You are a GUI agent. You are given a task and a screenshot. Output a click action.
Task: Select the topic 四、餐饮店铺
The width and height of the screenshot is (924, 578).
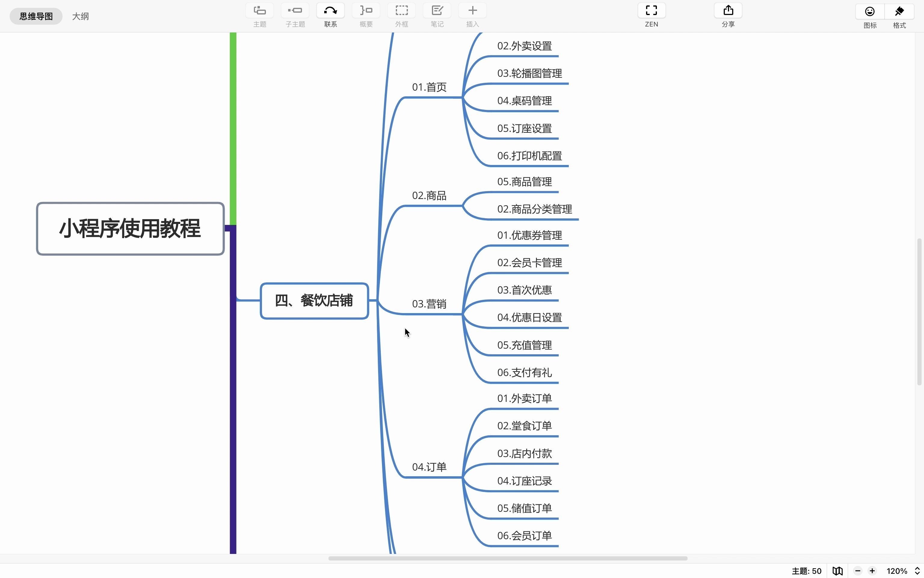coord(314,301)
